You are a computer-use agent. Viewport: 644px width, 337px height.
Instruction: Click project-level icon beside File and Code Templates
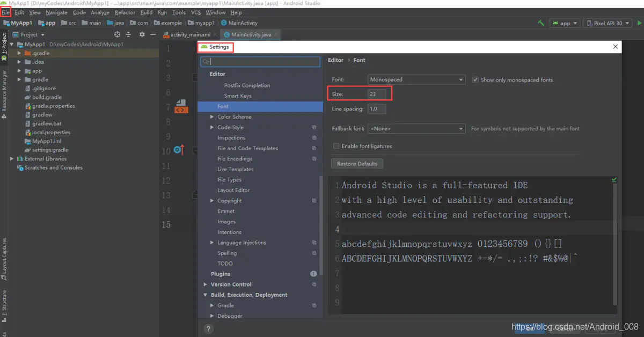click(314, 149)
